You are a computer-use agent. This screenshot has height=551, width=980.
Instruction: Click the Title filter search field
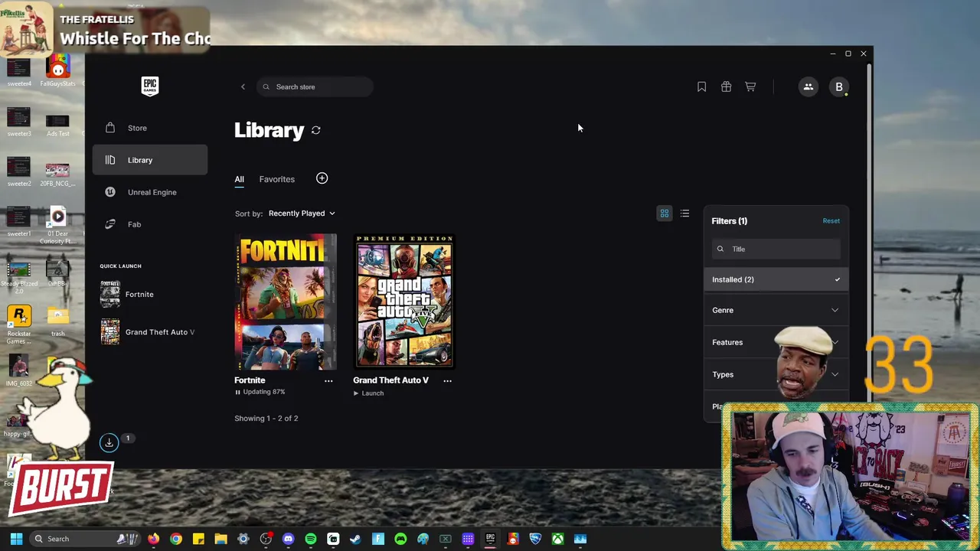coord(776,249)
